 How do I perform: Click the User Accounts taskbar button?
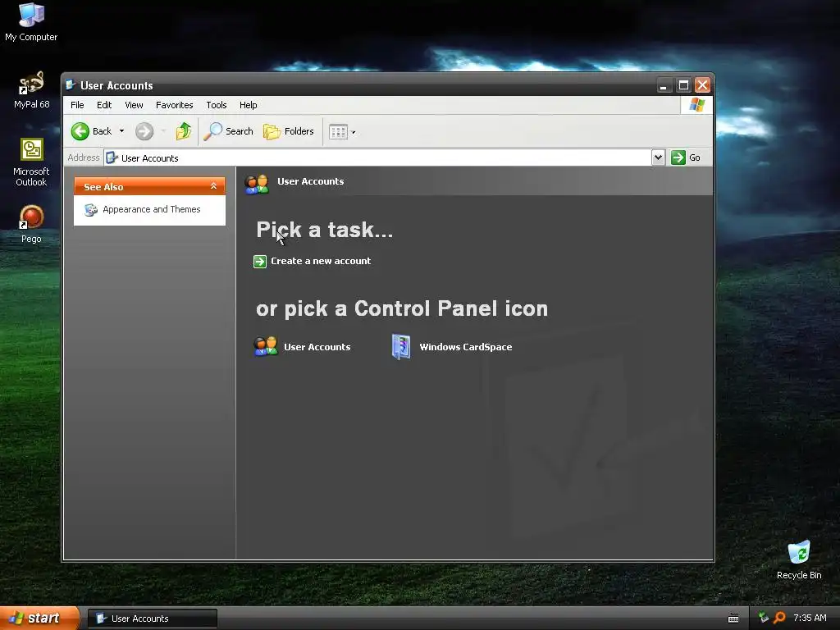153,619
